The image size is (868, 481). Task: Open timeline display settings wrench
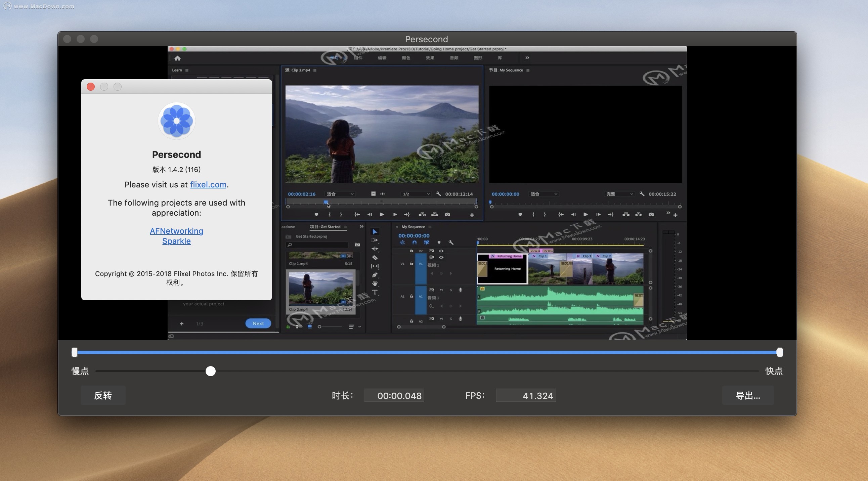(x=451, y=243)
